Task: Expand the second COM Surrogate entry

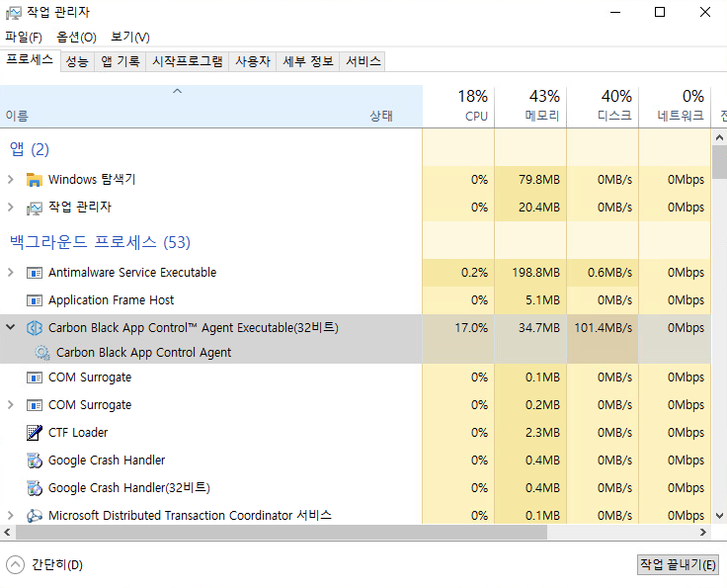Action: click(11, 405)
